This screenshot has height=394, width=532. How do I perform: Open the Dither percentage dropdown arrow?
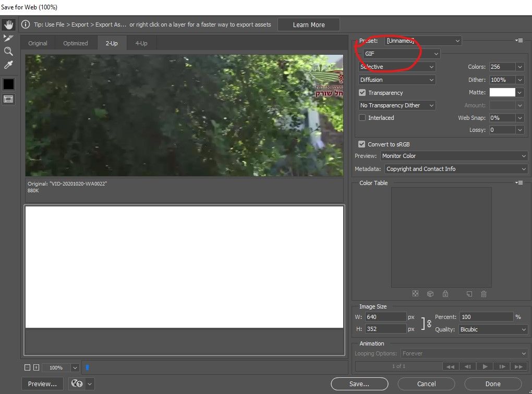click(520, 80)
